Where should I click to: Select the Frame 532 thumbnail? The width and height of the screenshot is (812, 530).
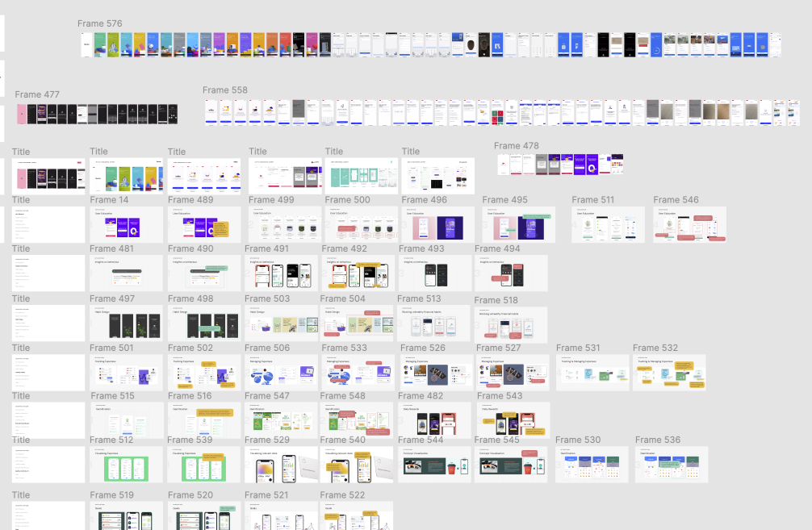tap(669, 372)
